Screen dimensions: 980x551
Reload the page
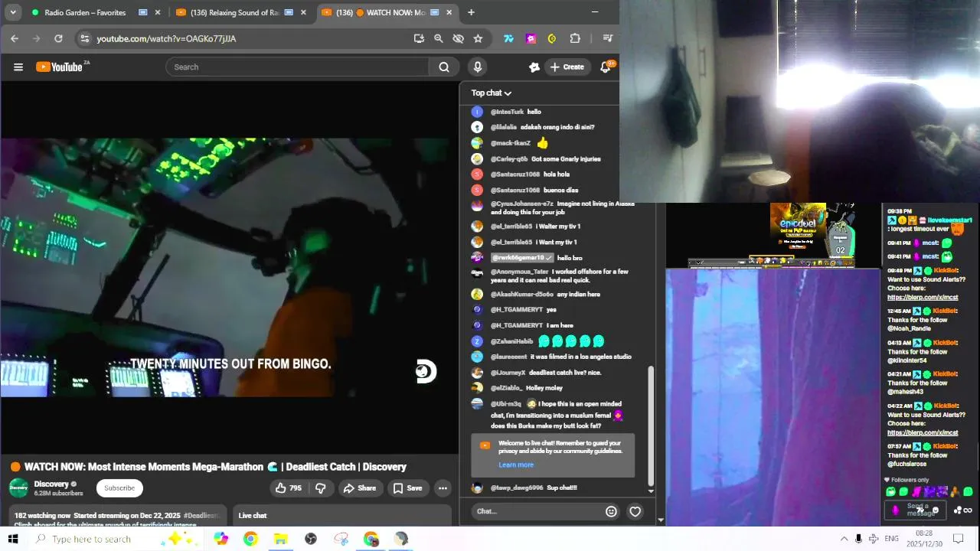pyautogui.click(x=58, y=38)
